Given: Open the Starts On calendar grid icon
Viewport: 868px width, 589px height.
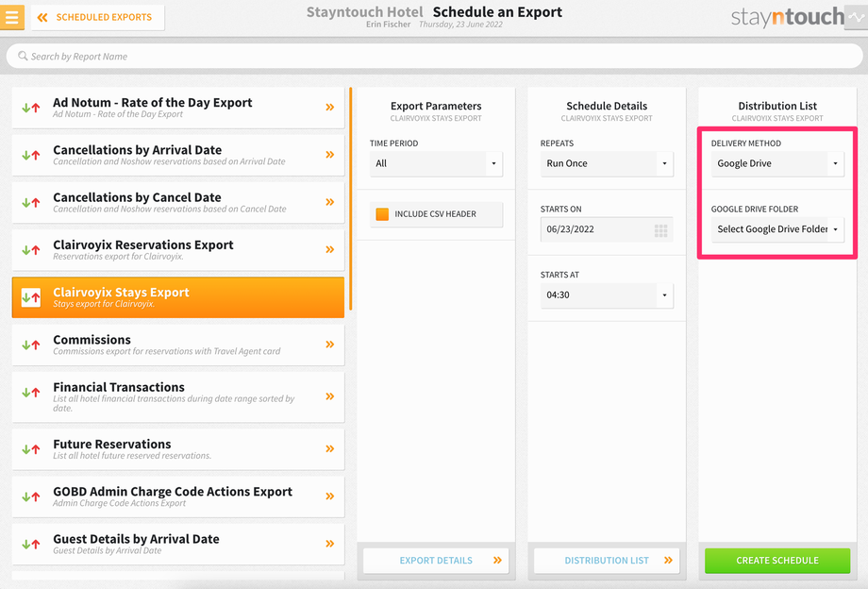Looking at the screenshot, I should (661, 231).
